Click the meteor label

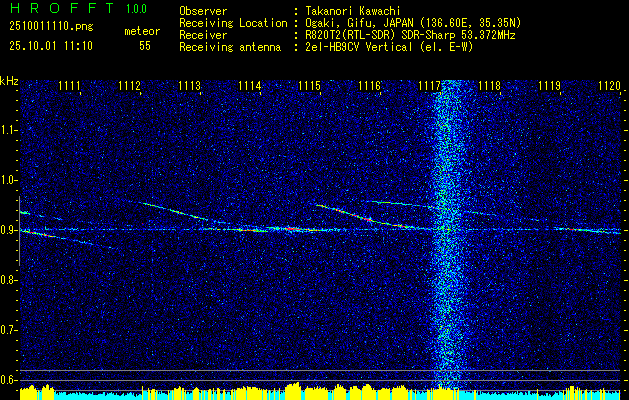click(x=142, y=31)
